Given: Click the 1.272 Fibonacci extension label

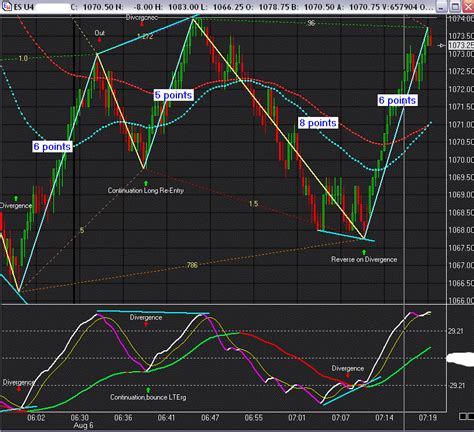Looking at the screenshot, I should 145,36.
